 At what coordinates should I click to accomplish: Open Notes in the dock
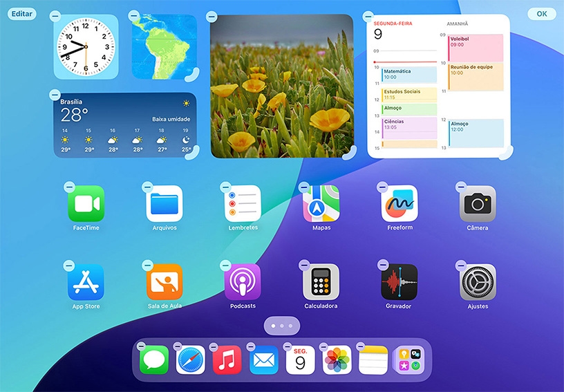373,360
